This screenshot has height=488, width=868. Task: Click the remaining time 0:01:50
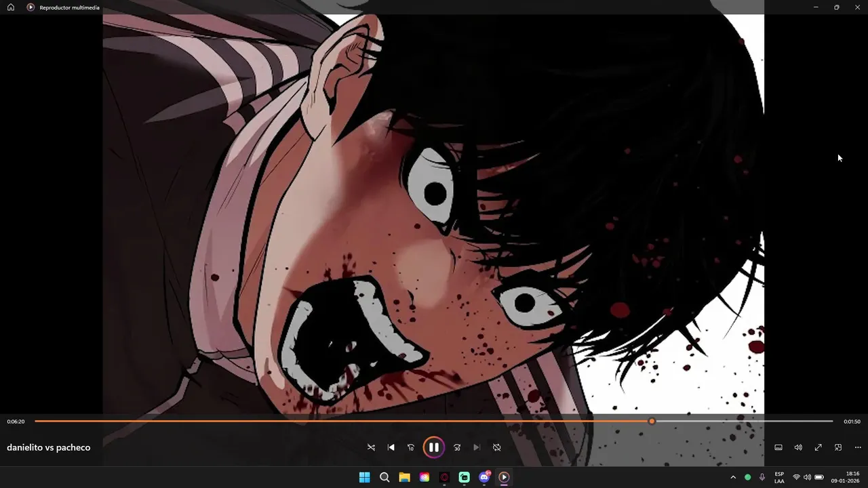[x=852, y=422]
